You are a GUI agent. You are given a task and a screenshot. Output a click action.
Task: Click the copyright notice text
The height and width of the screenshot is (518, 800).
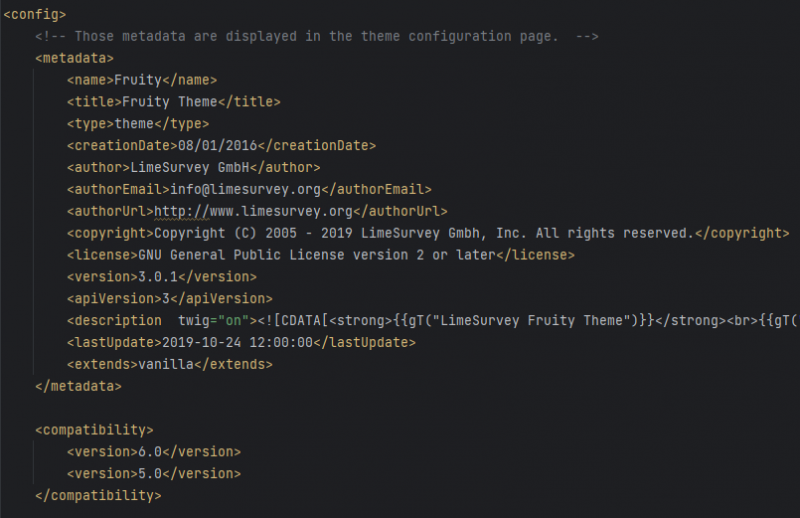click(423, 233)
